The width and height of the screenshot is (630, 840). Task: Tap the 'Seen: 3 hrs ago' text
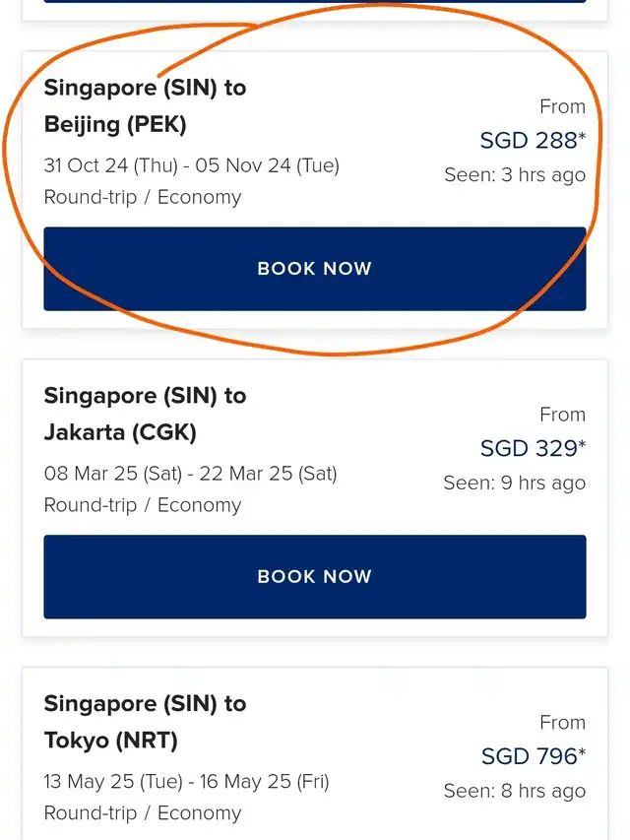tap(514, 175)
